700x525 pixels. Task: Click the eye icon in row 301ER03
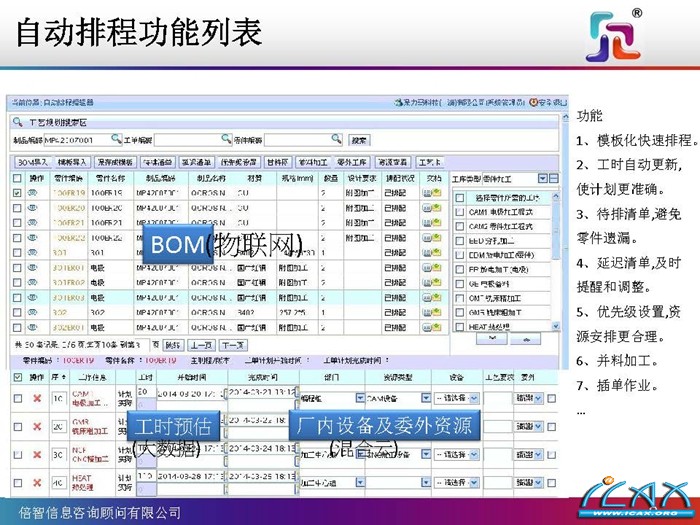33,297
